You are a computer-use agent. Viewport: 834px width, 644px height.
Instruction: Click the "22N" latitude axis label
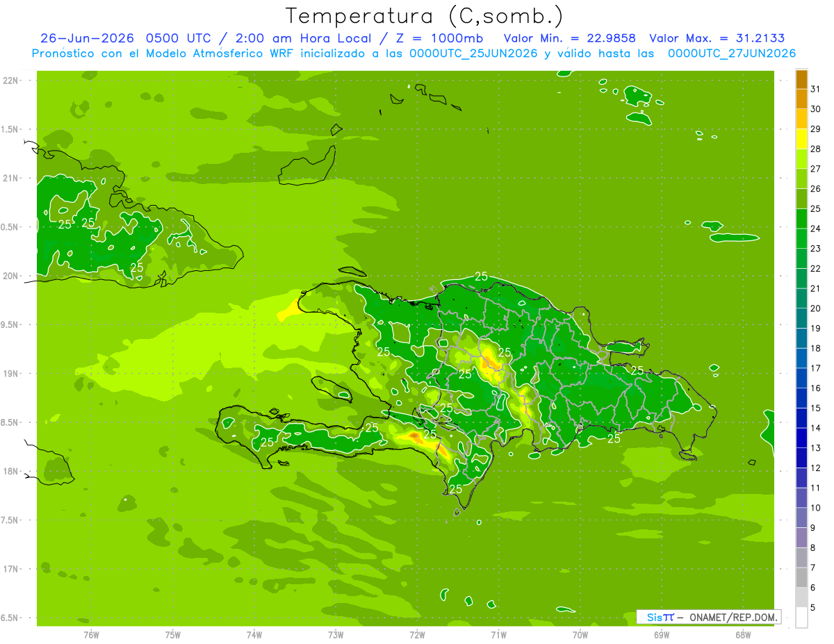click(x=11, y=81)
